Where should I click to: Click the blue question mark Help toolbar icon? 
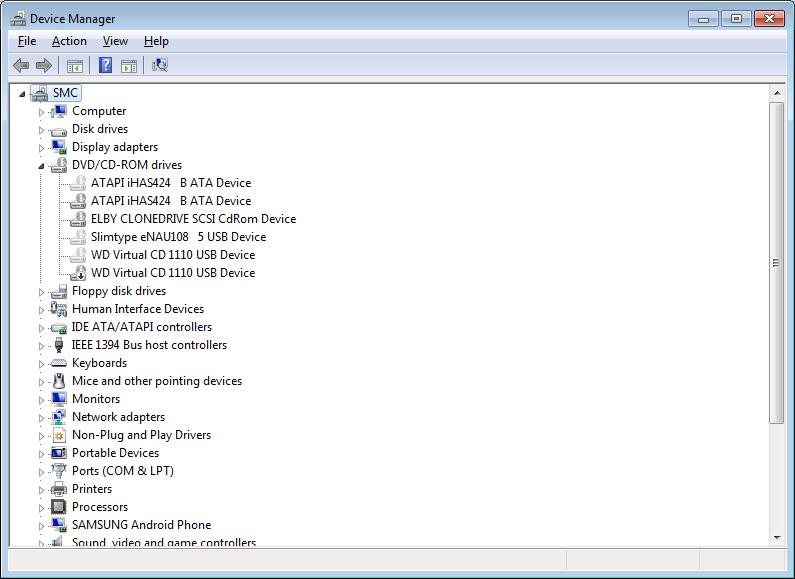(x=104, y=66)
